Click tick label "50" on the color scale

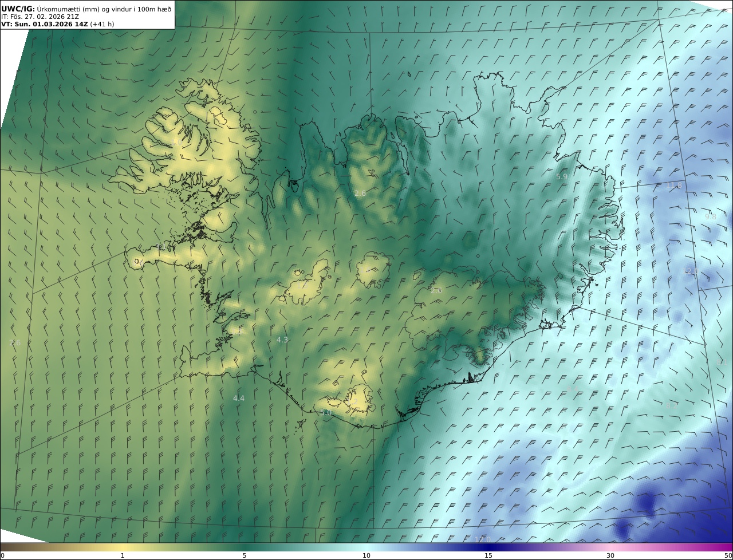point(728,555)
